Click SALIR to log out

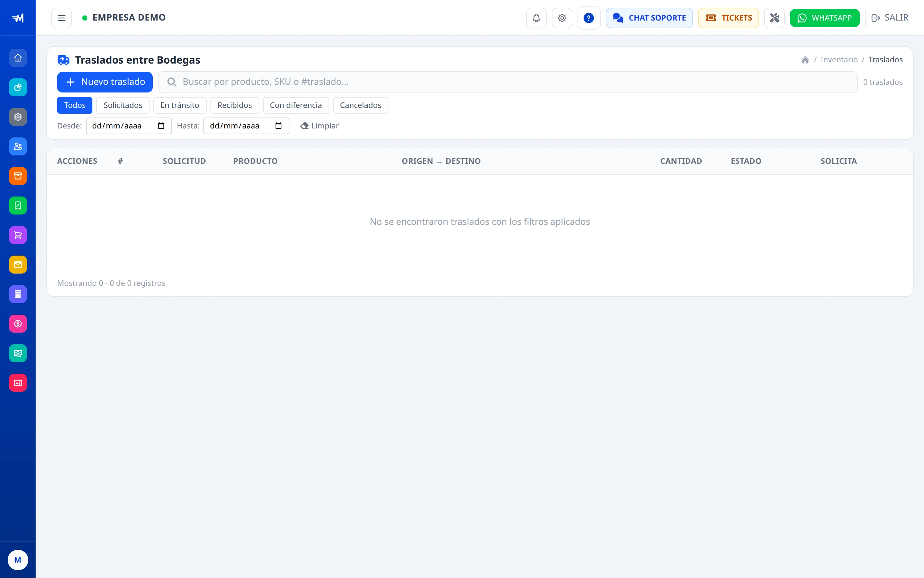point(890,18)
